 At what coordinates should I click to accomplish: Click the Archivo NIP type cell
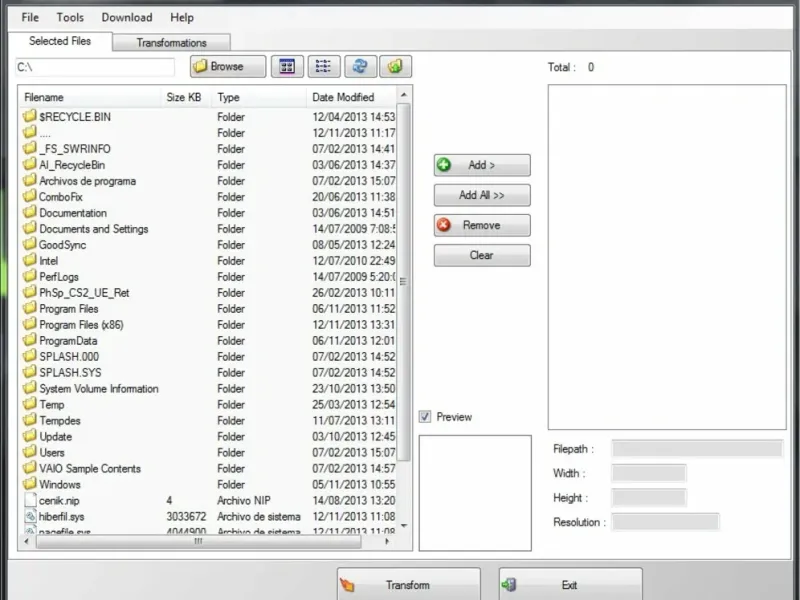click(244, 501)
